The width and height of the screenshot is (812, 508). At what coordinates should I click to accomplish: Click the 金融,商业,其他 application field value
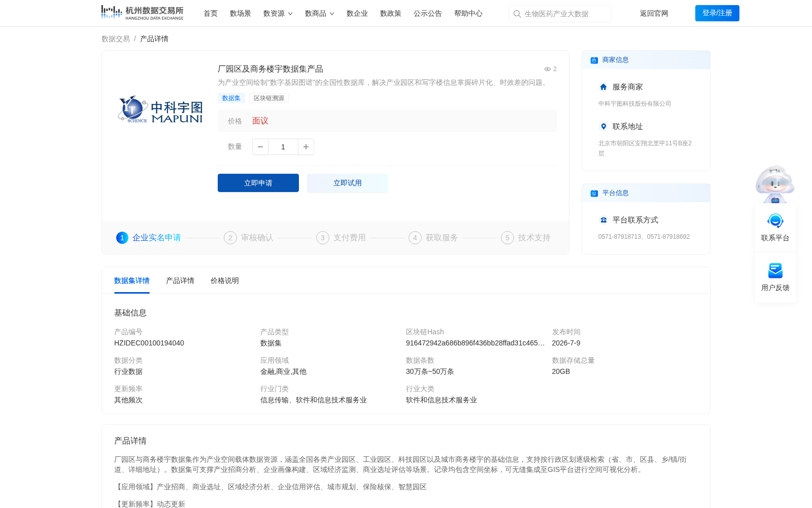pyautogui.click(x=283, y=371)
